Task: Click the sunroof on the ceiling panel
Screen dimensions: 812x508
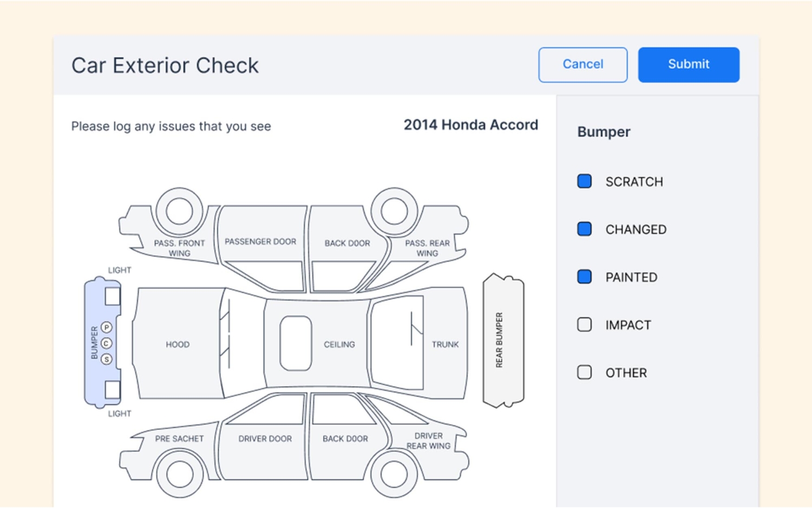Action: point(296,344)
